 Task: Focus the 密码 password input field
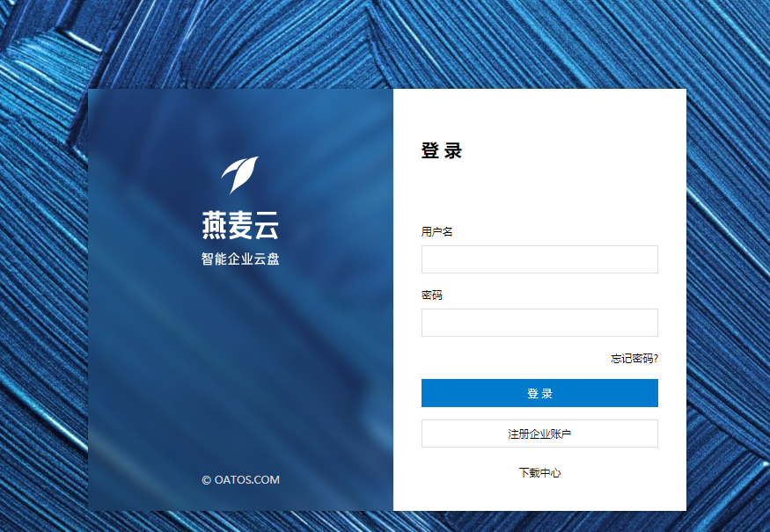click(539, 323)
